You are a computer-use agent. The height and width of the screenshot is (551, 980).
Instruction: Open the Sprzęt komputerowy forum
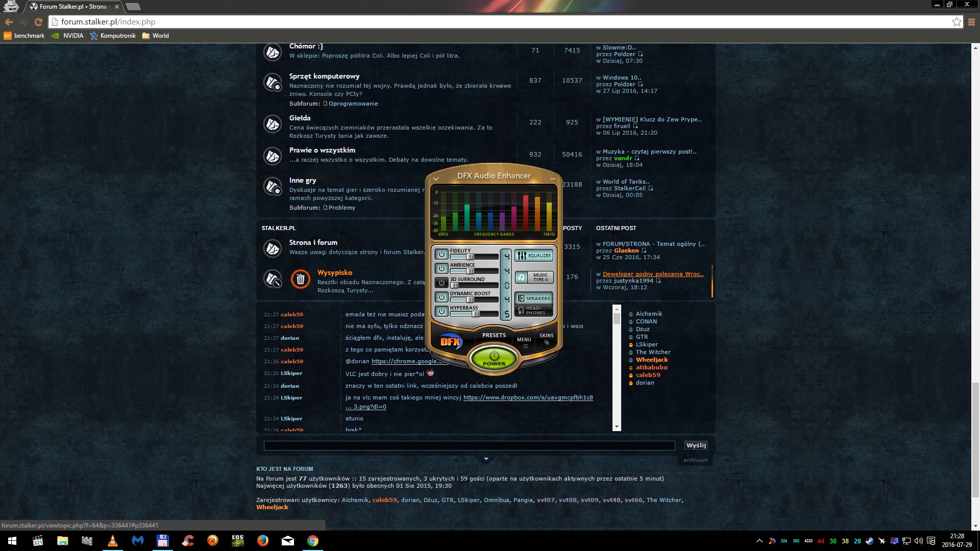click(x=324, y=76)
